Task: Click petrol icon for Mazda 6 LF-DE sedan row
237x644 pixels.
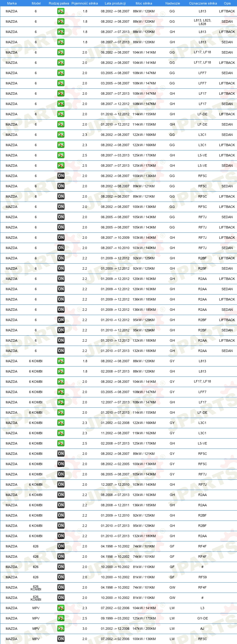Action: point(61,124)
